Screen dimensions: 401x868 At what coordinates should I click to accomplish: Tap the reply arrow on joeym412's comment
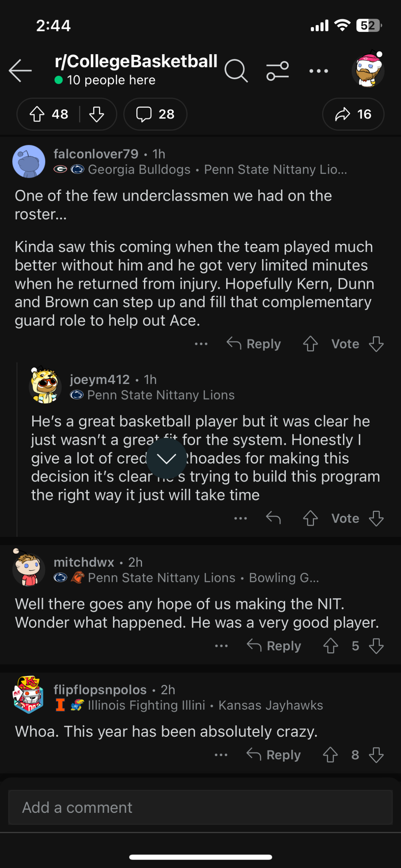[x=273, y=518]
